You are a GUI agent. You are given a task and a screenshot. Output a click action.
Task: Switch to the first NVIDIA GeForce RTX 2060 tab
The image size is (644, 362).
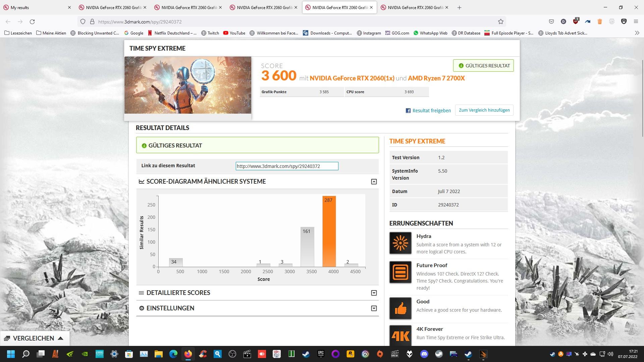point(113,7)
